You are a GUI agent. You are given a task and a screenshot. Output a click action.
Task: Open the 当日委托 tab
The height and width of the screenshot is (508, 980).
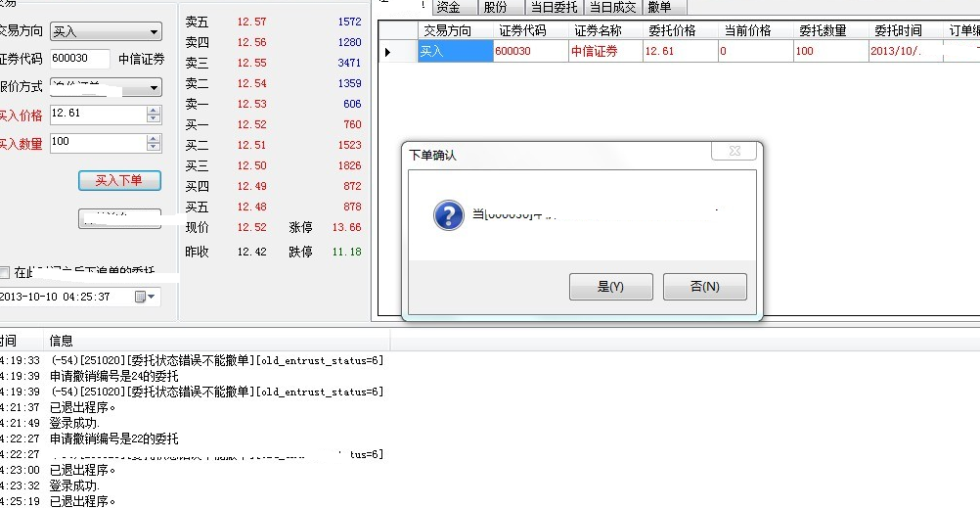pos(554,7)
